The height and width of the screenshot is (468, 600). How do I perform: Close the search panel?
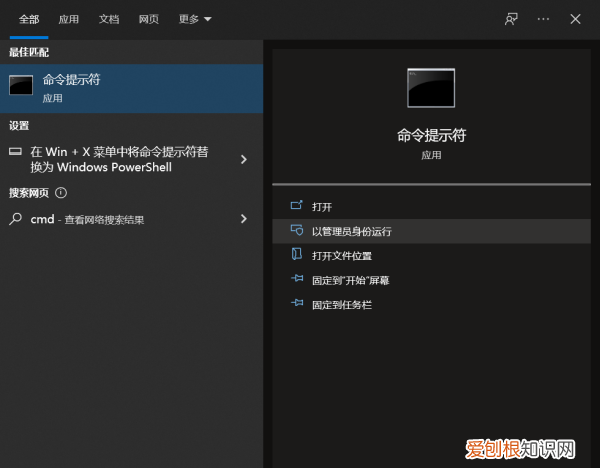click(x=575, y=19)
